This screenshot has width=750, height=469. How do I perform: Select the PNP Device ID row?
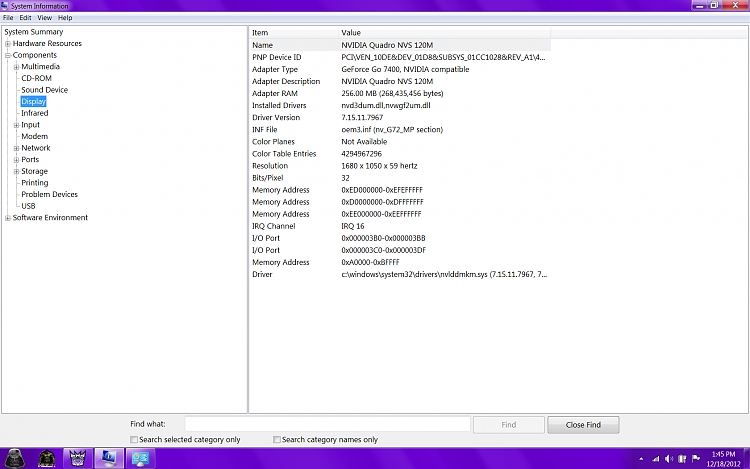tap(400, 57)
